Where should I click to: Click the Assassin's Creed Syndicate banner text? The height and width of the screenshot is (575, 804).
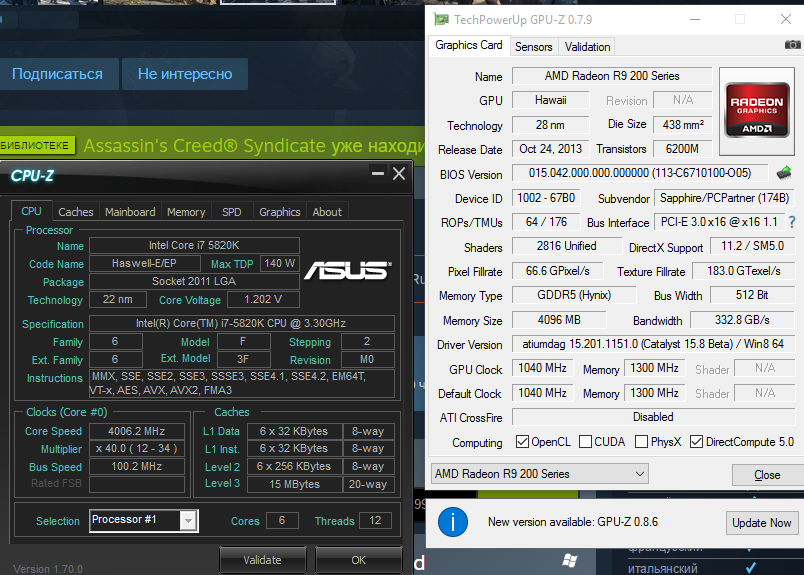[254, 146]
